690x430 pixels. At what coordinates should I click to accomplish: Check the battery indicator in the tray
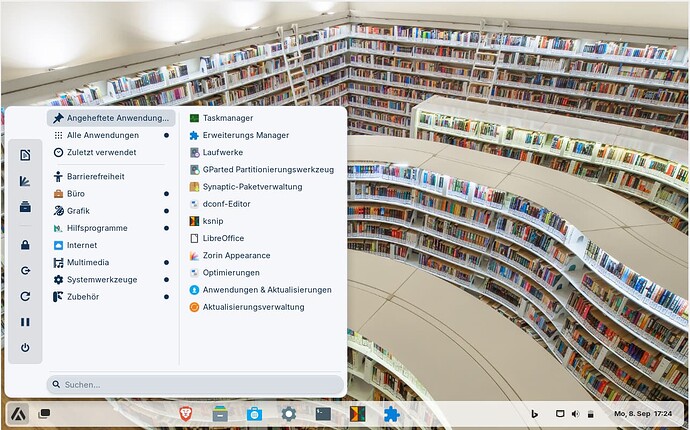[x=591, y=414]
